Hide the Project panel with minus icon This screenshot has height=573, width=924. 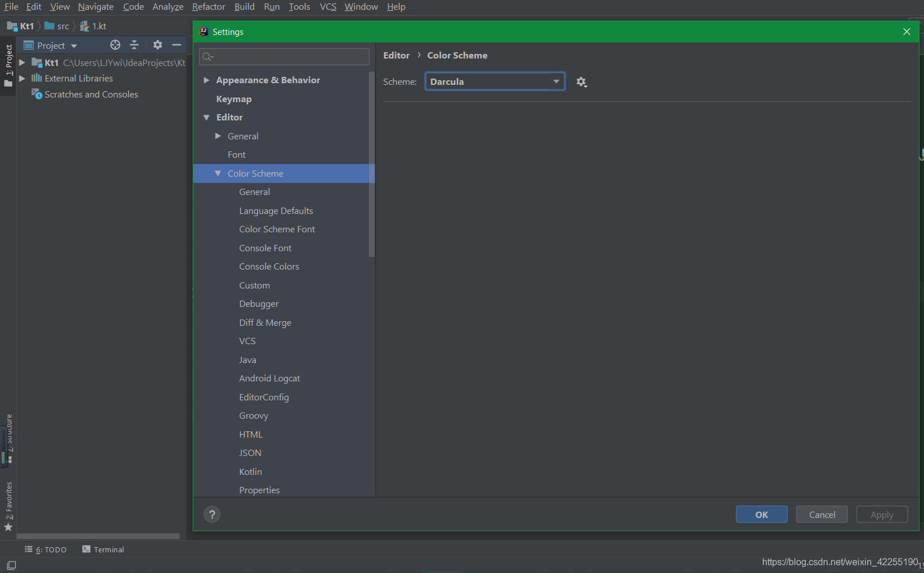(x=177, y=45)
